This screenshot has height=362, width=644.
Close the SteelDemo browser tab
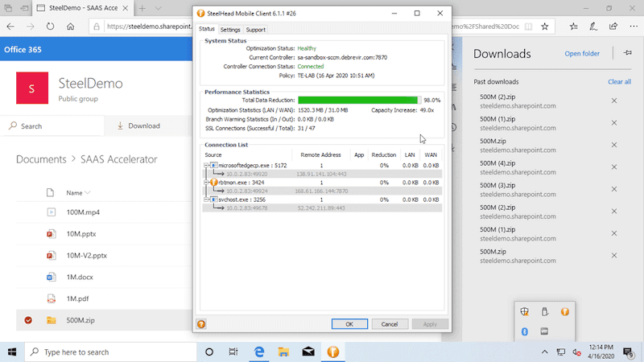click(x=126, y=8)
